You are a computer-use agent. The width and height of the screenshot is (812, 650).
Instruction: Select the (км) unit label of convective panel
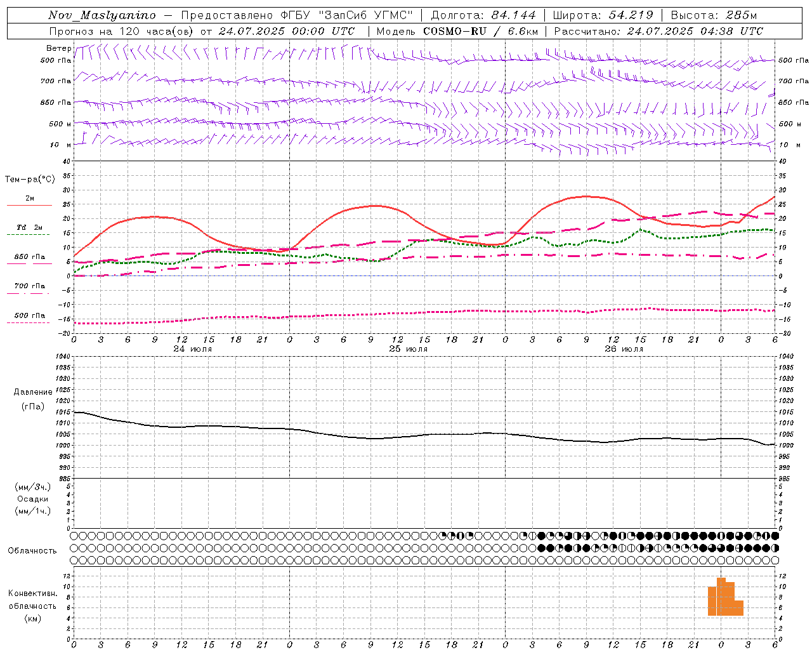[32, 618]
